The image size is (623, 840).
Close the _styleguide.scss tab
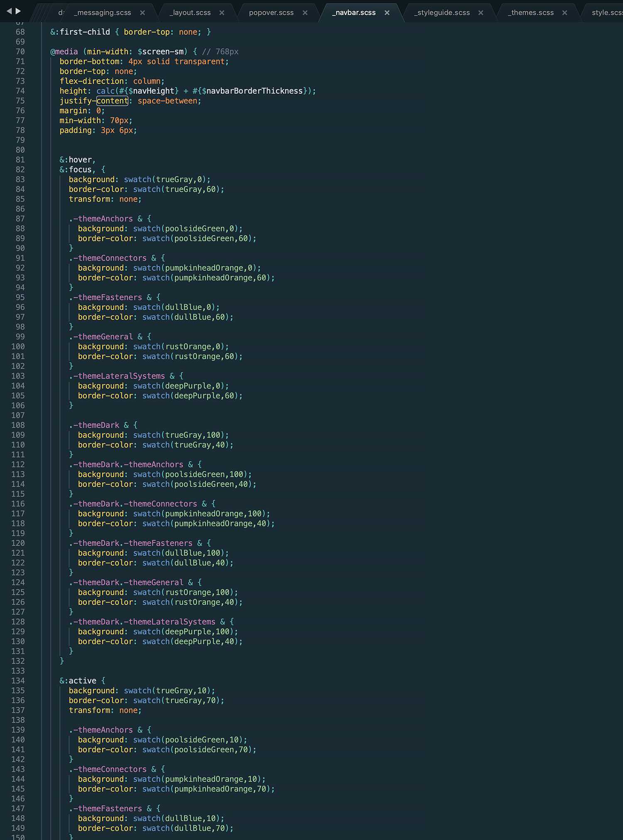481,13
